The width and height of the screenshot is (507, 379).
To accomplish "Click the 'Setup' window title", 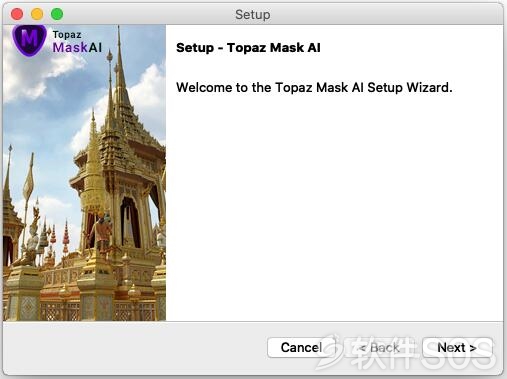I will (x=253, y=14).
